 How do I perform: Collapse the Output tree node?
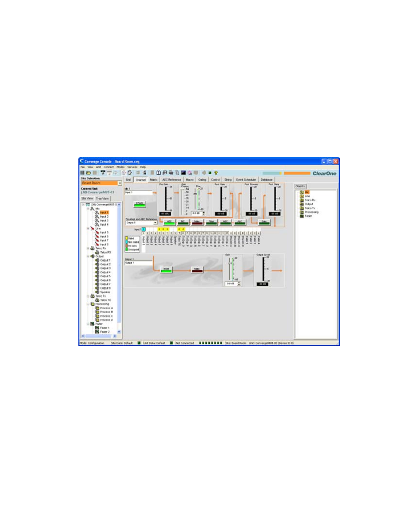(88, 256)
